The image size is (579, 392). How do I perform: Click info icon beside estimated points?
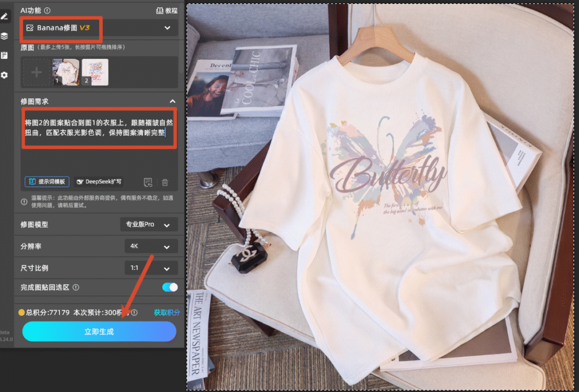click(x=135, y=312)
